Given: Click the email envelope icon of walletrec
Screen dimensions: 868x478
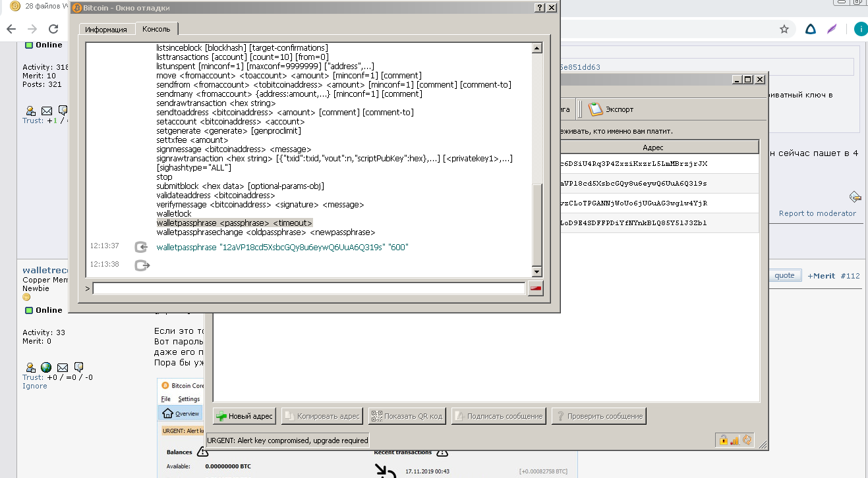Looking at the screenshot, I should click(63, 367).
